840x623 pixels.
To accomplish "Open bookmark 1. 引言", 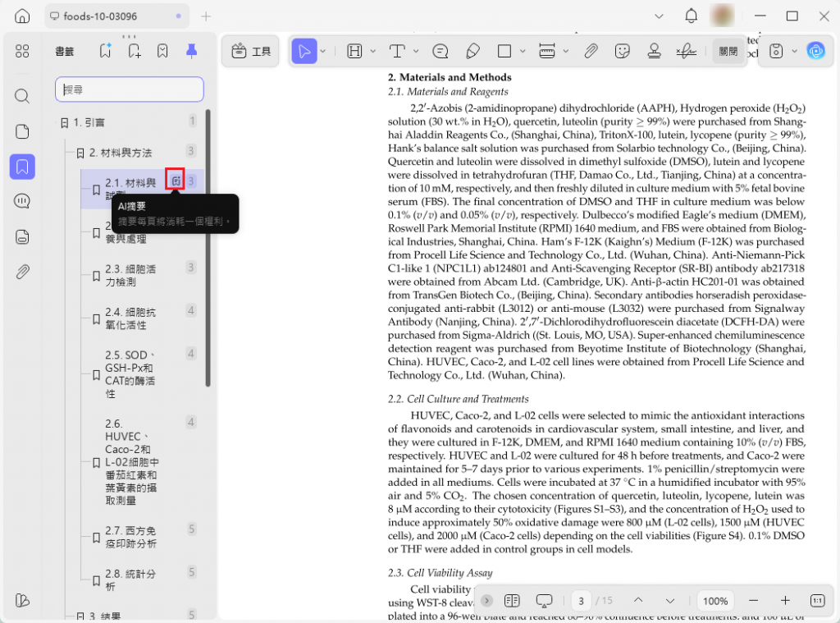I will coord(127,123).
